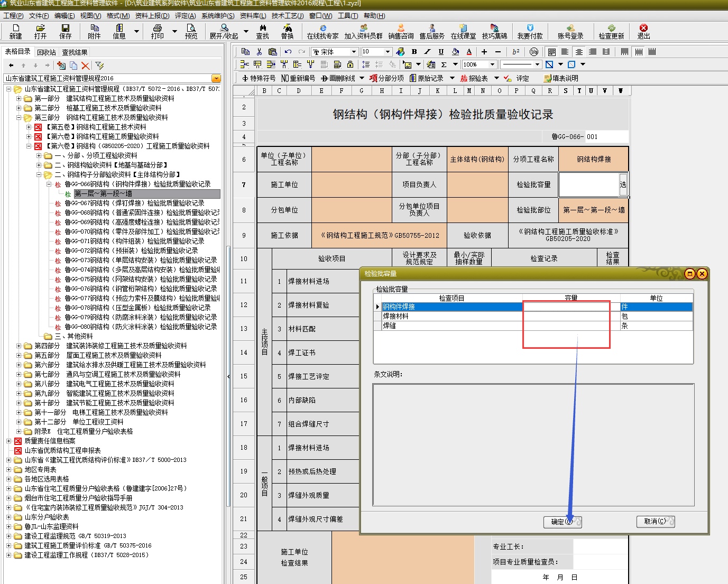Image resolution: width=728 pixels, height=584 pixels.
Task: Expand 第一部分 建筑结构工程 tree node
Action: coord(19,98)
